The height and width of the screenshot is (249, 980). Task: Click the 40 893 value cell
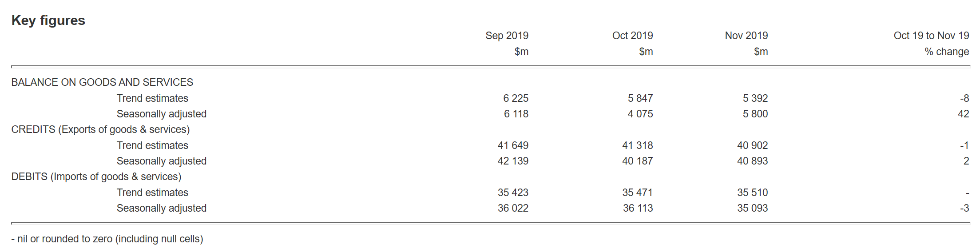(x=752, y=161)
